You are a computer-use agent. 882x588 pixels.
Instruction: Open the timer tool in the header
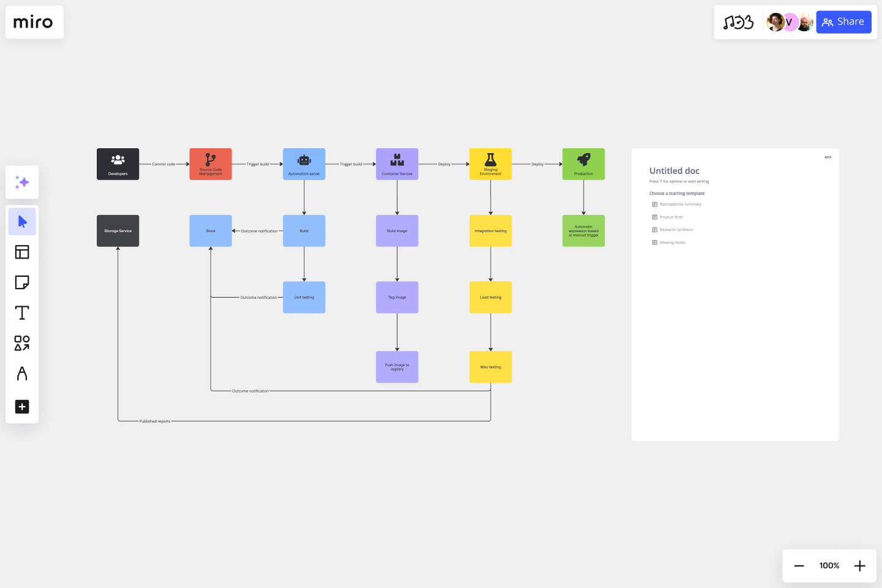739,22
